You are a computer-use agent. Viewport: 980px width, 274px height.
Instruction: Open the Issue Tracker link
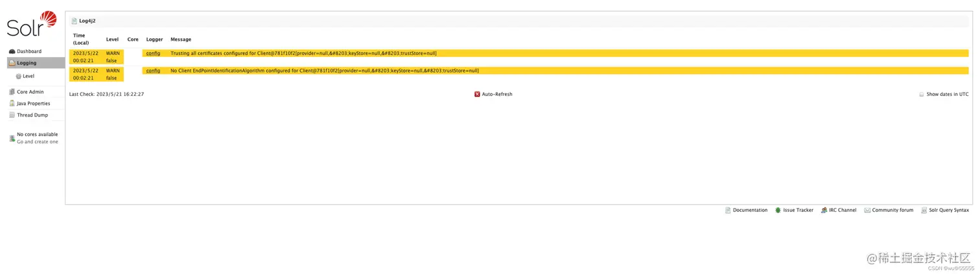coord(798,210)
